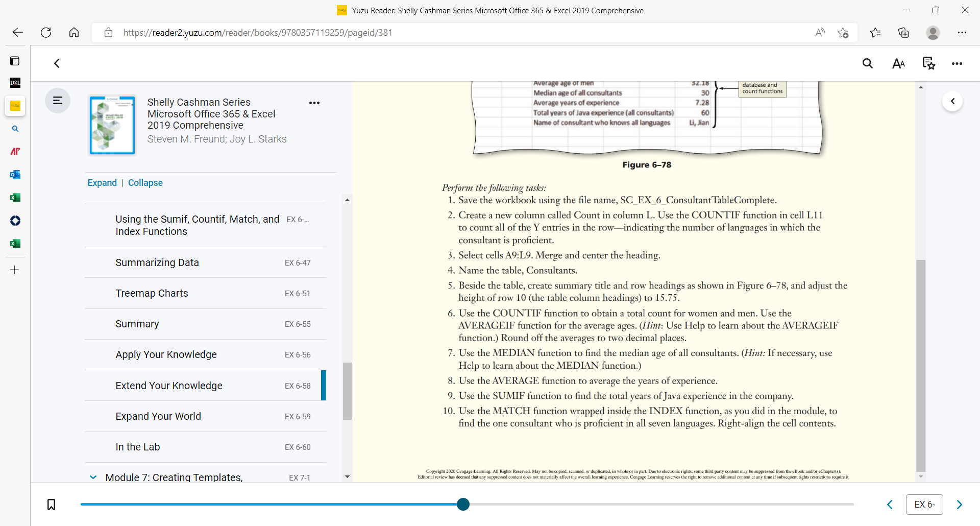Expand Module 7 Creating Templates chevron
Image resolution: width=980 pixels, height=526 pixels.
93,477
